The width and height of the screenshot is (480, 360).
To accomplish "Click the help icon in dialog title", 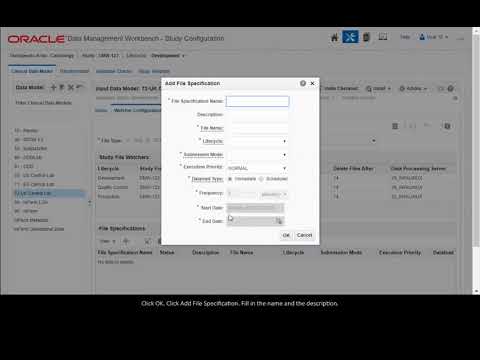I will [x=303, y=83].
